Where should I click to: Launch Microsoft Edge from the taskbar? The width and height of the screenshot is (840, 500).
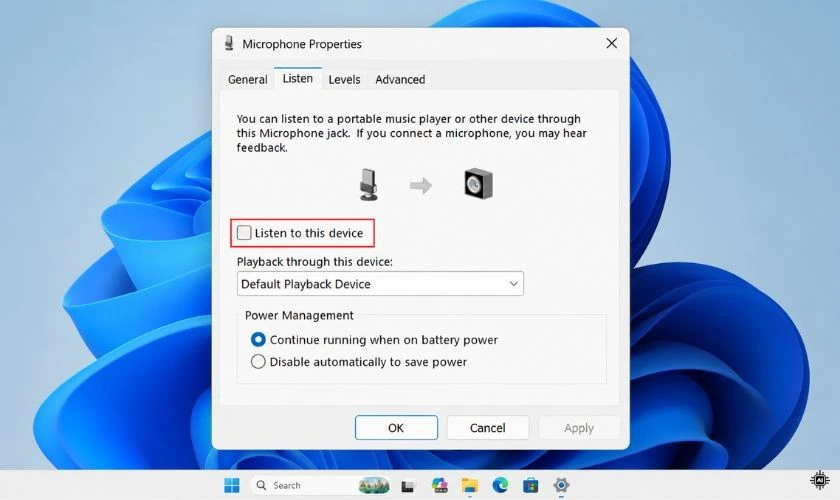pos(500,486)
